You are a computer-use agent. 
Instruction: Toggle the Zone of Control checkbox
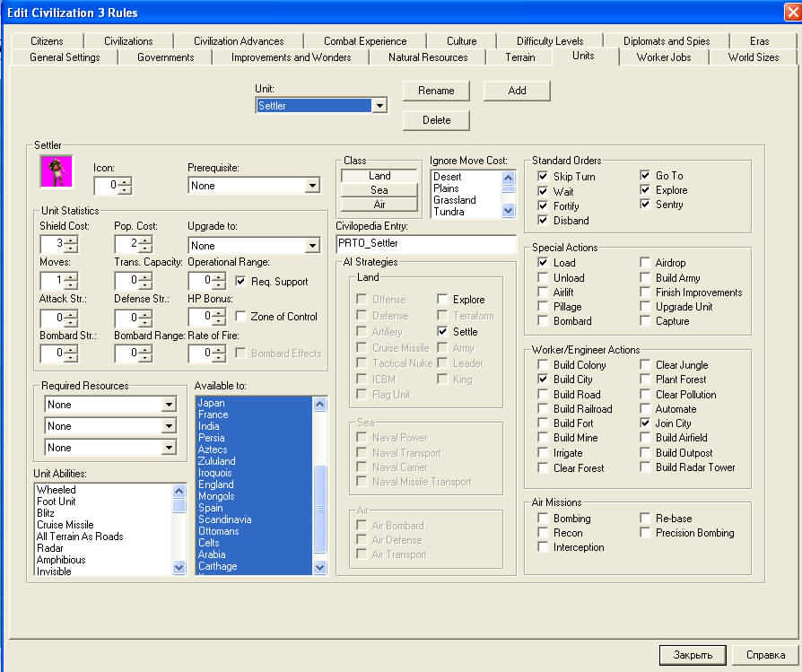[240, 317]
